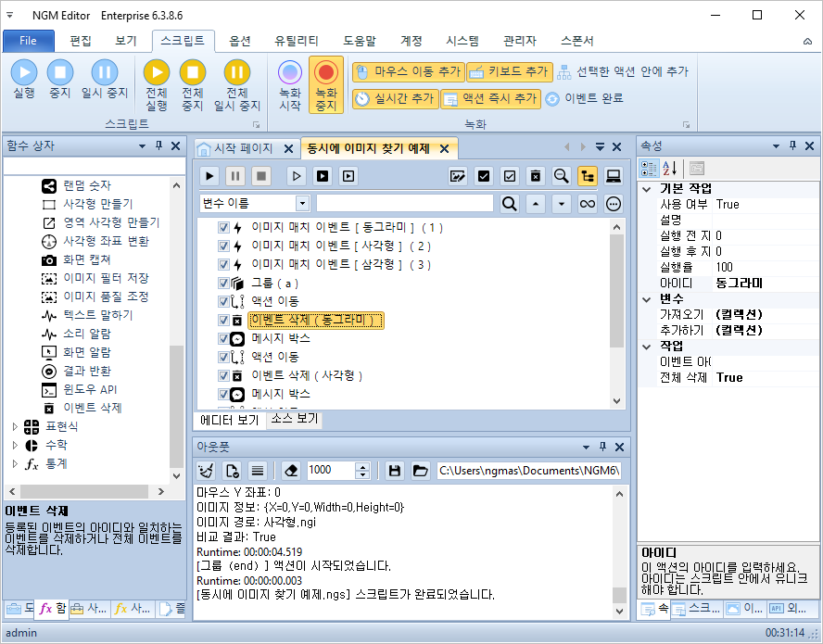Screen dimensions: 823x644
Task: Start recording with 녹화 시작
Action: pyautogui.click(x=290, y=85)
